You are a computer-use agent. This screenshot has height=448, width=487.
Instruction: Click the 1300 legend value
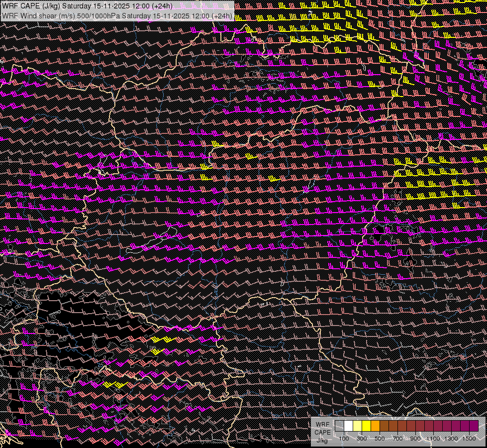pyautogui.click(x=451, y=439)
